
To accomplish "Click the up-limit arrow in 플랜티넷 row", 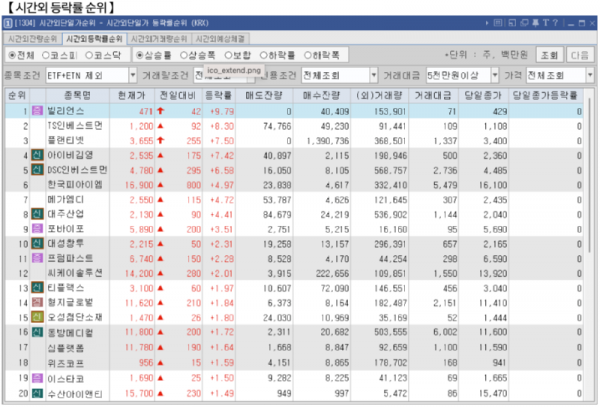I will pos(161,140).
